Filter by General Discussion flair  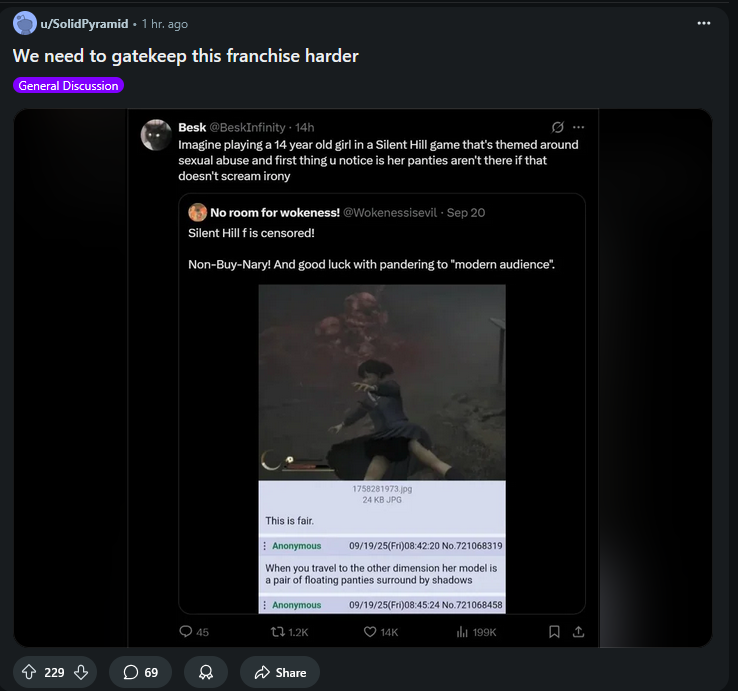[x=68, y=86]
